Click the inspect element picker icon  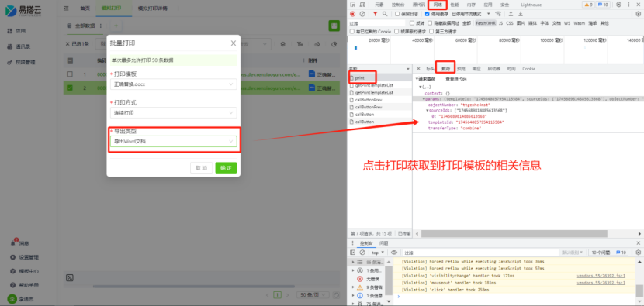[352, 5]
